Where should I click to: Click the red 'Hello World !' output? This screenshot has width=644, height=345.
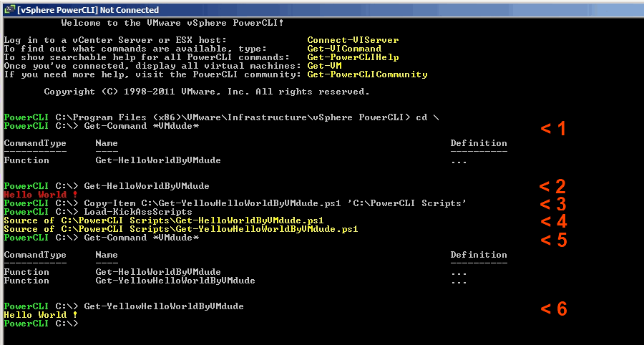[x=41, y=195]
